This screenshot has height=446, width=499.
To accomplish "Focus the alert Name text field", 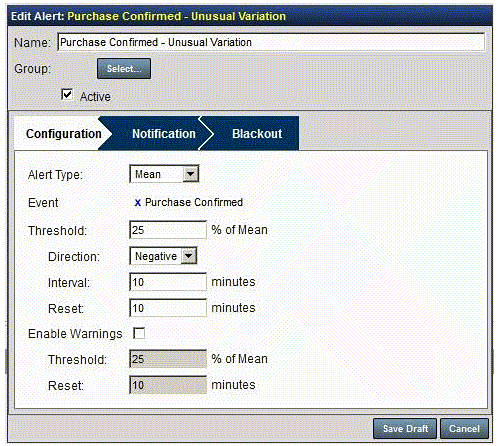I will click(x=271, y=42).
